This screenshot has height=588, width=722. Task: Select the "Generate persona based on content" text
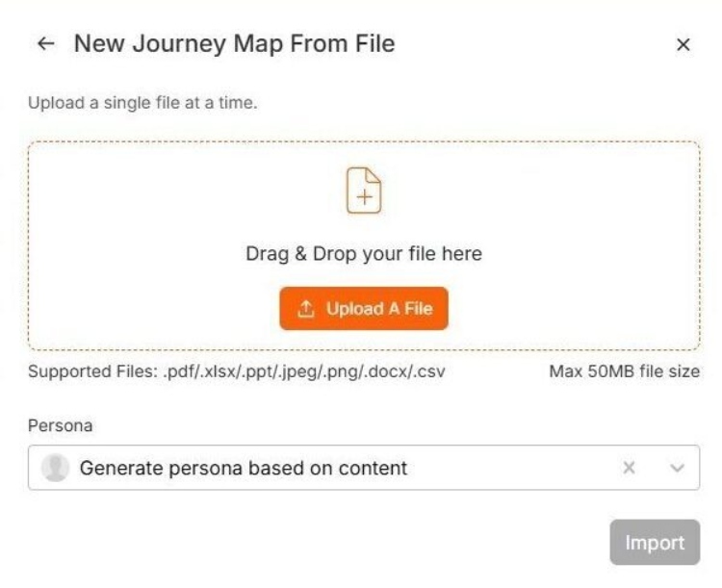tap(243, 468)
